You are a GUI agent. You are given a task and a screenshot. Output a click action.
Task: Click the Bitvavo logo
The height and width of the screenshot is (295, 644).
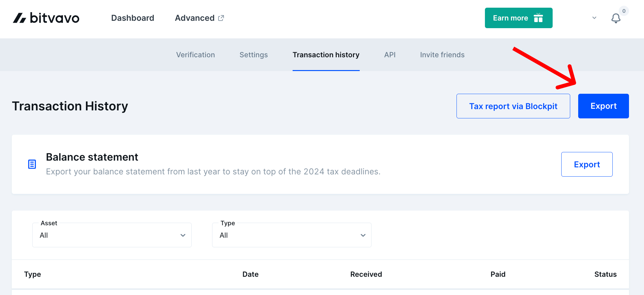click(x=46, y=18)
